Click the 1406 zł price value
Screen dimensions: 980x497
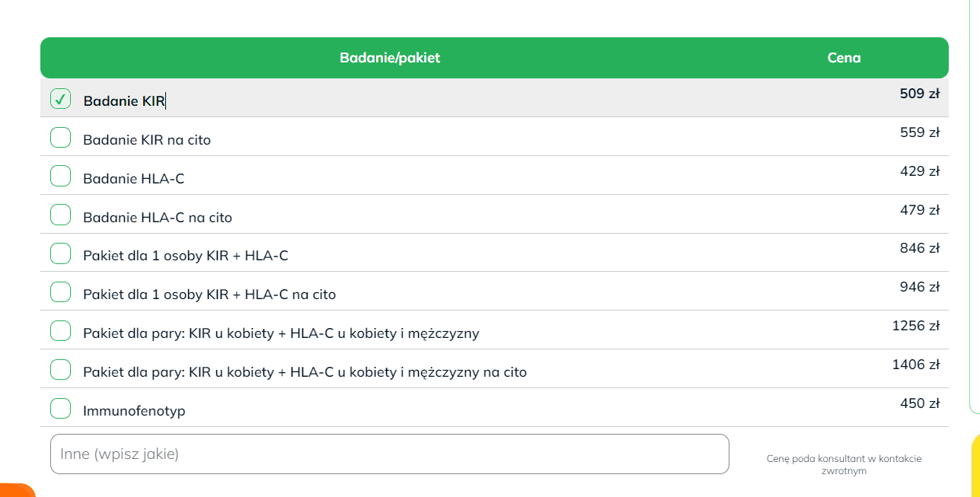(915, 365)
